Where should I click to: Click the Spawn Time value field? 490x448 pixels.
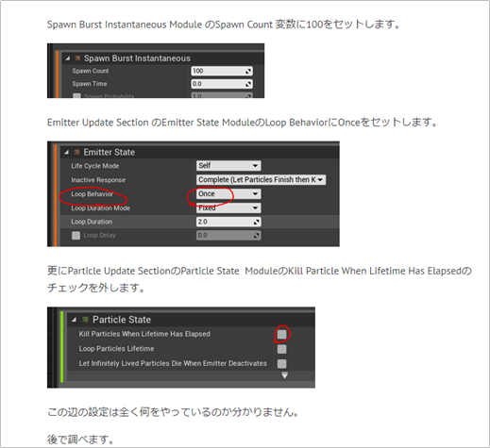222,84
